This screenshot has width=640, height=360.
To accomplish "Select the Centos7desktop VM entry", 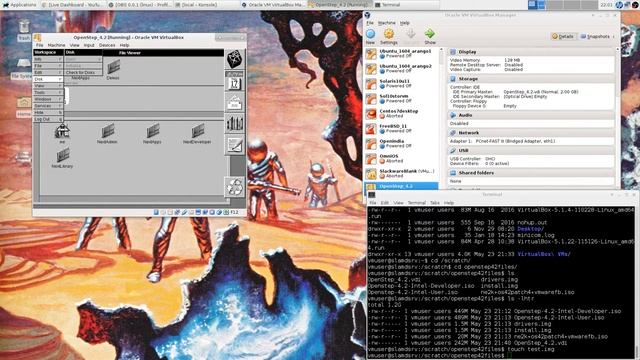I will [x=402, y=113].
